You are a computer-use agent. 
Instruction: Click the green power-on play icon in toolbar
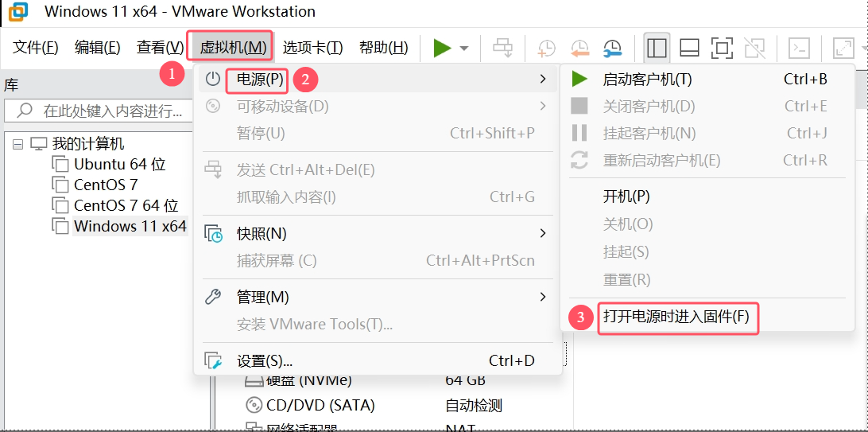click(442, 48)
